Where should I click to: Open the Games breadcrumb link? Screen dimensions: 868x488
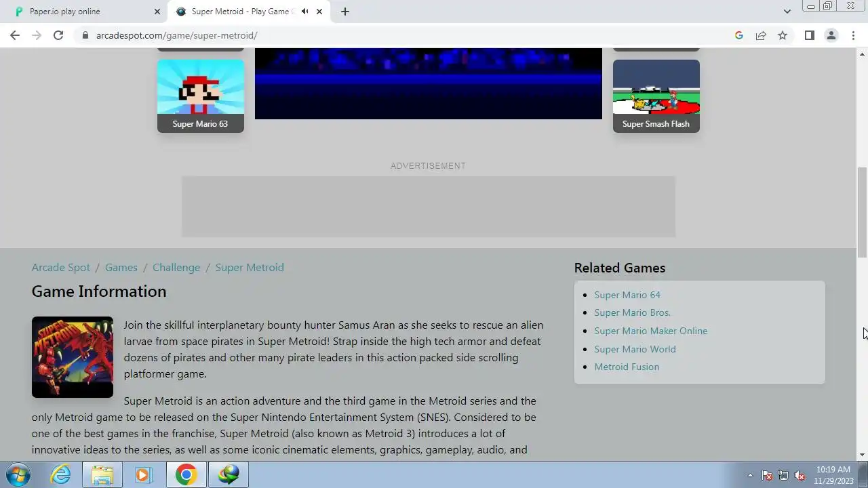[121, 268]
